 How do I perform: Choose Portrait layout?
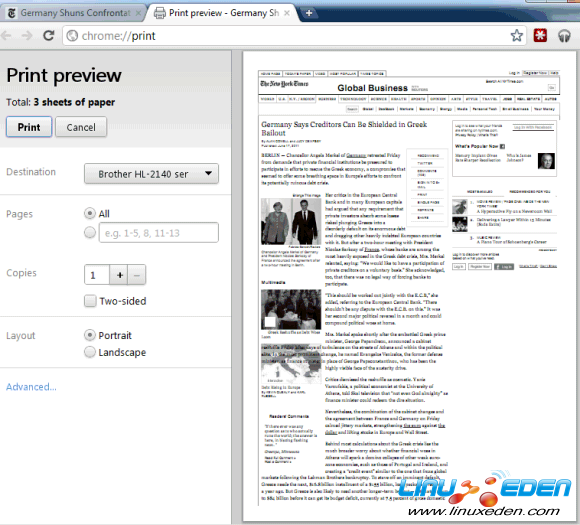tap(90, 335)
